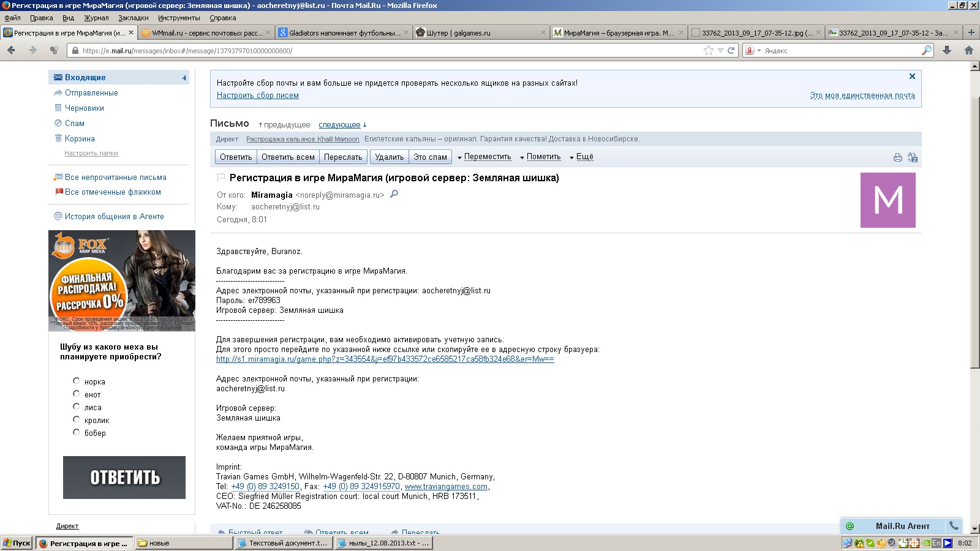
Task: Switch to the Gladiators tab
Action: point(343,33)
